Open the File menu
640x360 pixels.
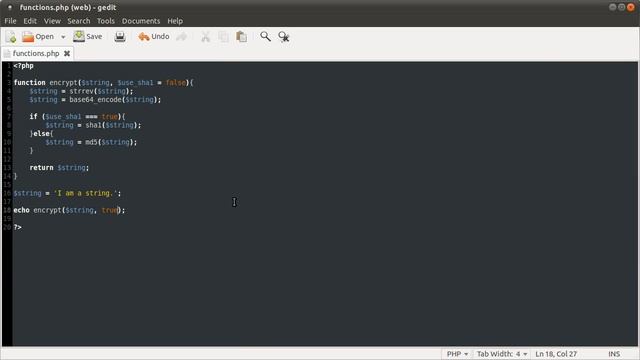(10, 21)
